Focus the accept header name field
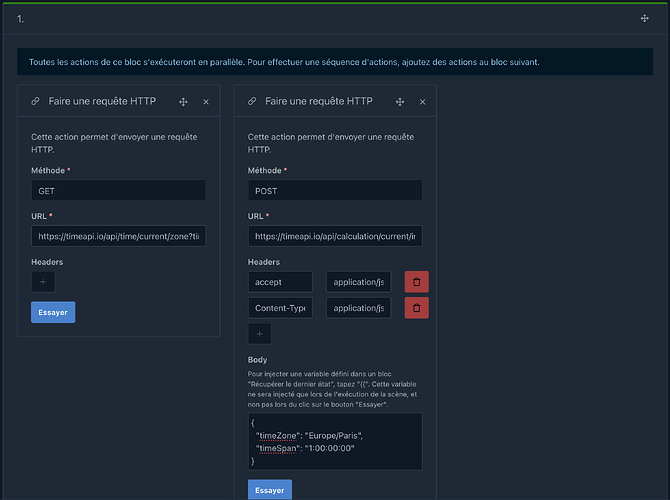 280,282
